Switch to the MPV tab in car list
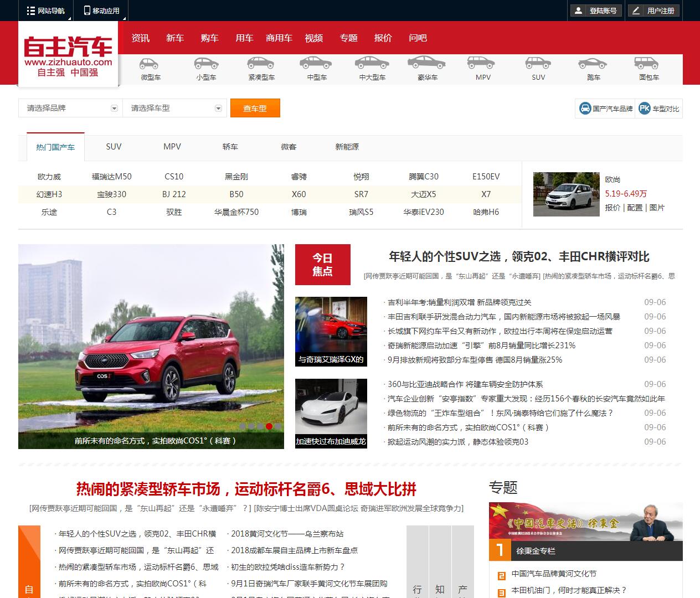This screenshot has width=700, height=598. [x=172, y=147]
